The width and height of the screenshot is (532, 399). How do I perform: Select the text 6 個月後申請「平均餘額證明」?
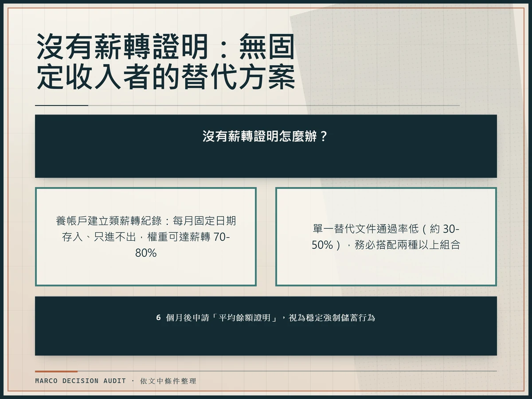coord(218,318)
